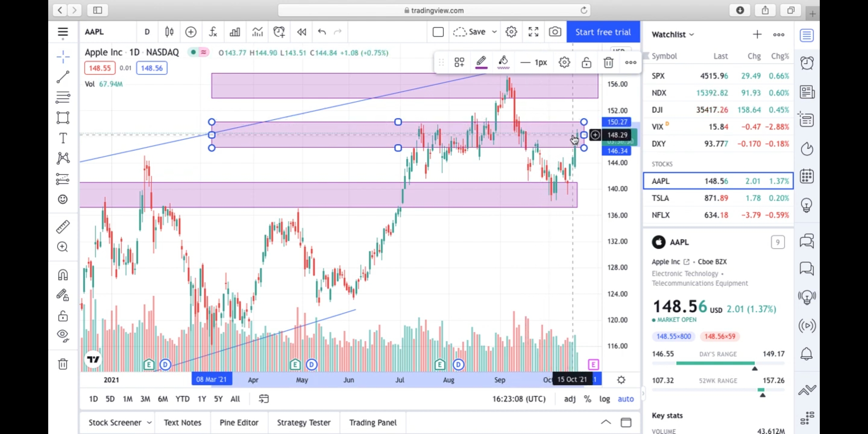Open the Text Notes tab

click(x=182, y=422)
